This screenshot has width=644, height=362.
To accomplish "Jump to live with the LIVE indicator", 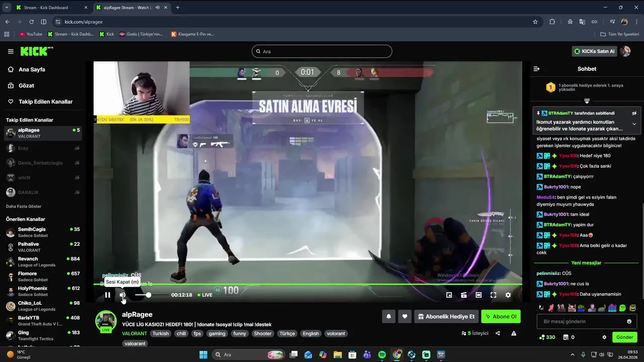I will pos(205,295).
